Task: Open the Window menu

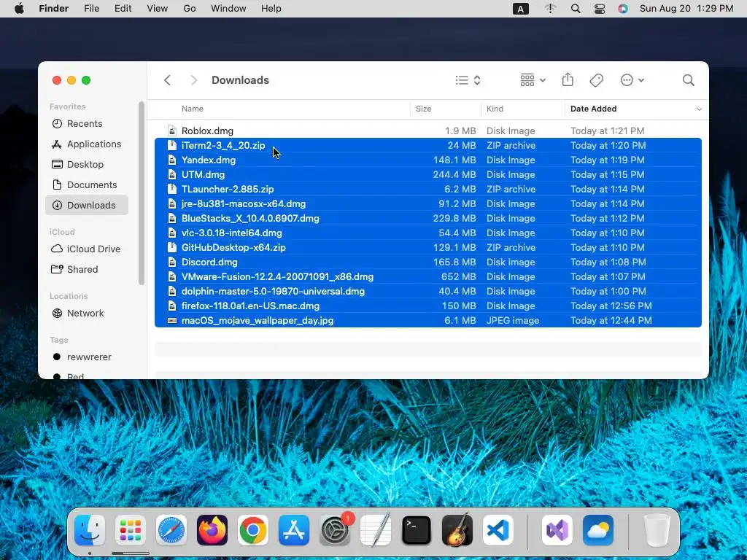Action: point(228,9)
